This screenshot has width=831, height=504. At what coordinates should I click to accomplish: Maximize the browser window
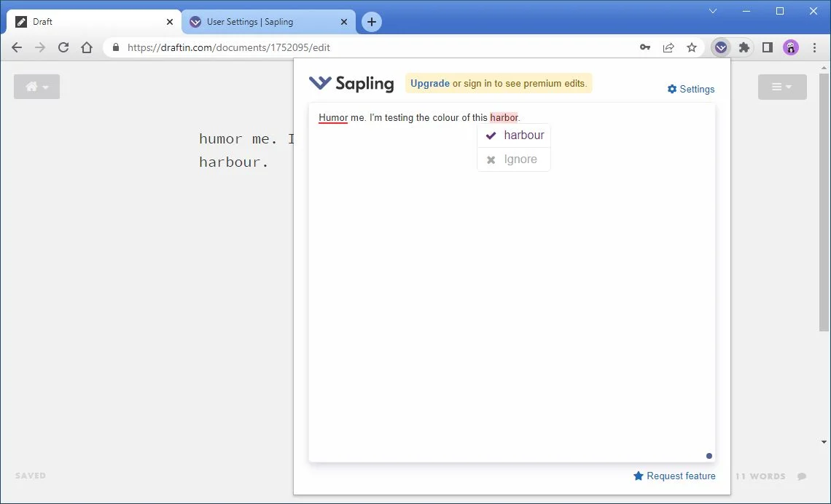pyautogui.click(x=779, y=11)
